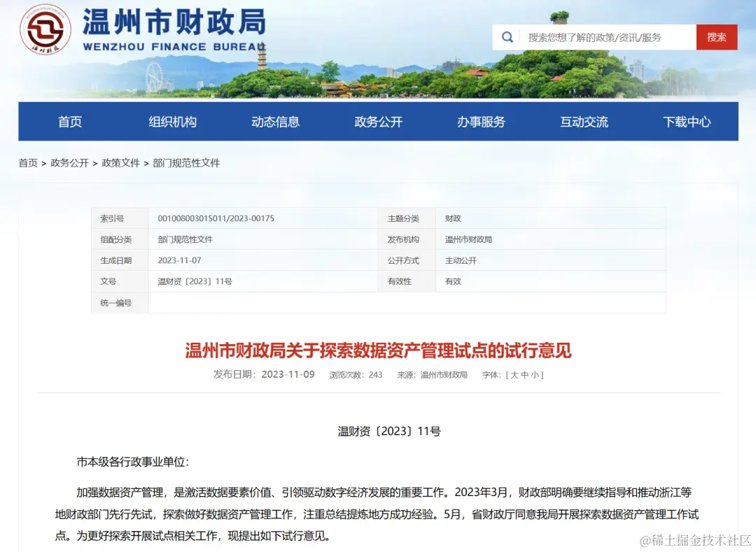
Task: Click 首页 in the breadcrumb trail
Action: click(27, 162)
